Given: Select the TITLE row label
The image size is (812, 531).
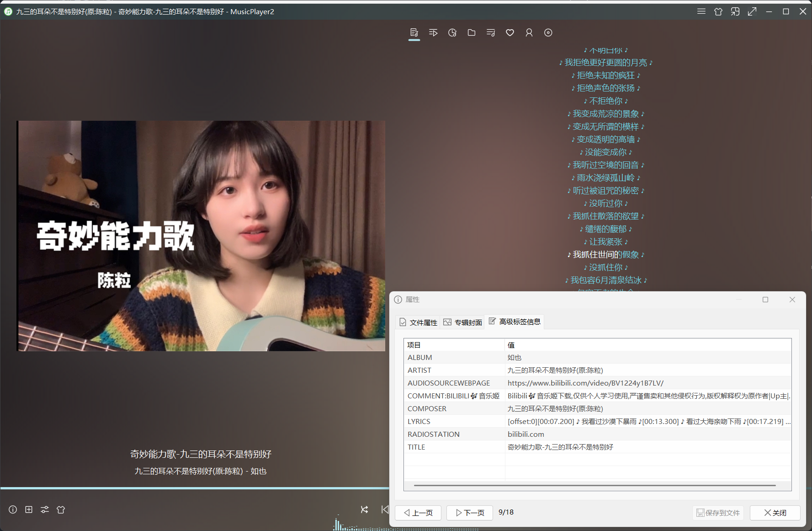Looking at the screenshot, I should 416,447.
